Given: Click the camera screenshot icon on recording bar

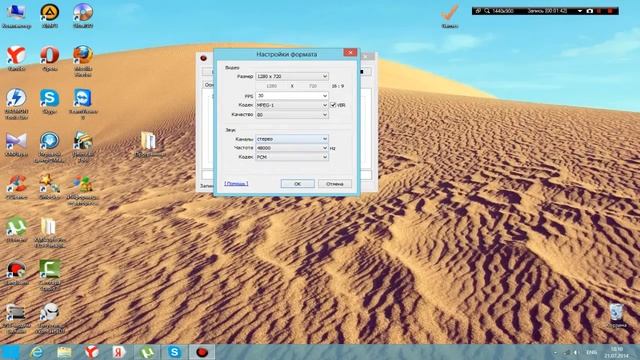Looking at the screenshot, I should (589, 11).
